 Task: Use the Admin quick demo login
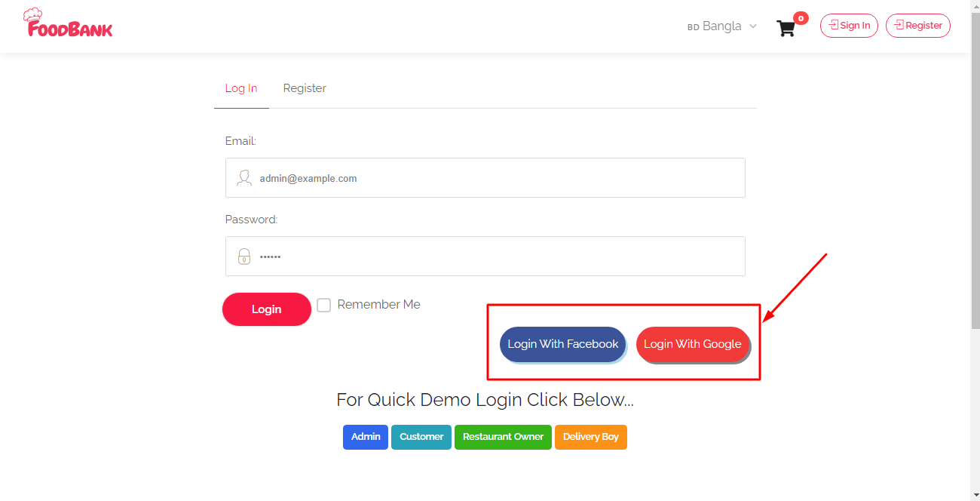(x=366, y=437)
